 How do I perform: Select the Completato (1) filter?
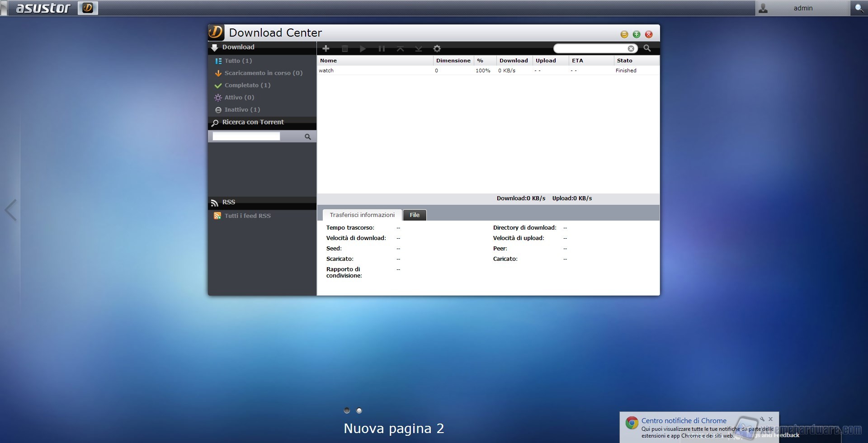click(247, 85)
